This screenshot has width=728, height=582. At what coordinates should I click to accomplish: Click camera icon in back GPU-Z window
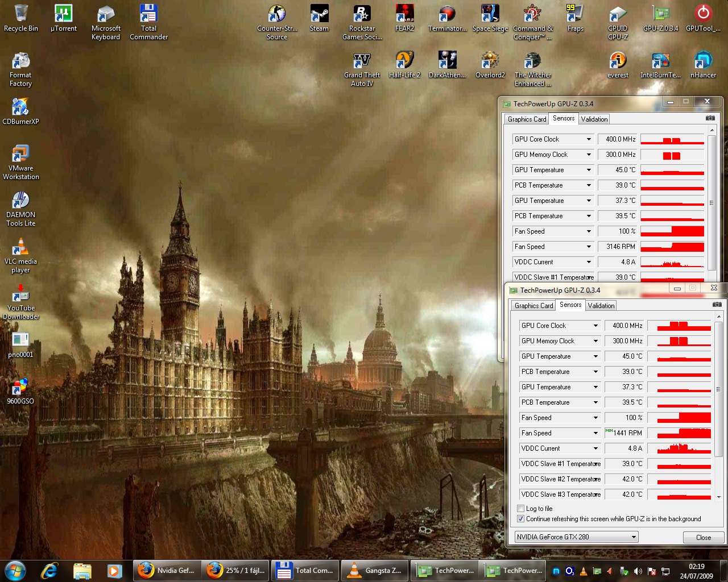(x=710, y=118)
